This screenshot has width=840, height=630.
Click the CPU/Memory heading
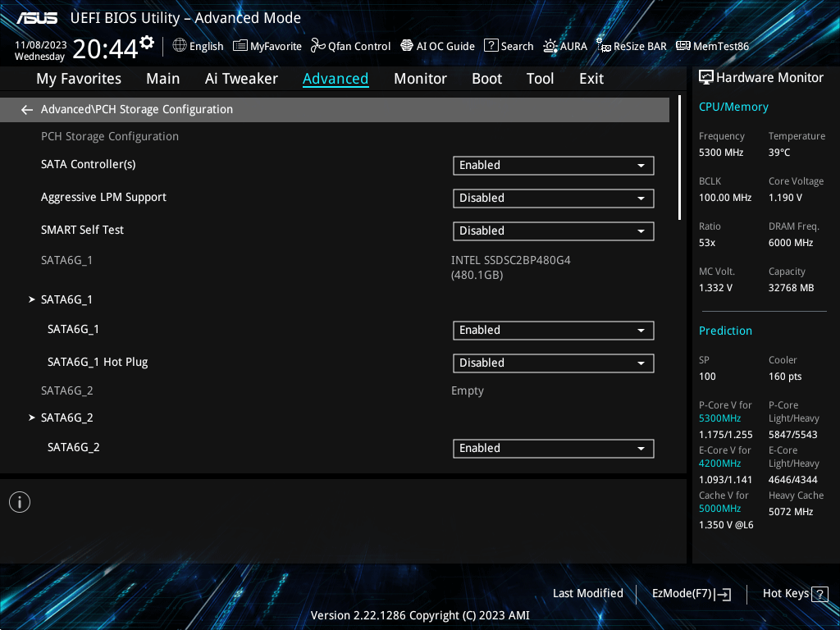coord(733,107)
